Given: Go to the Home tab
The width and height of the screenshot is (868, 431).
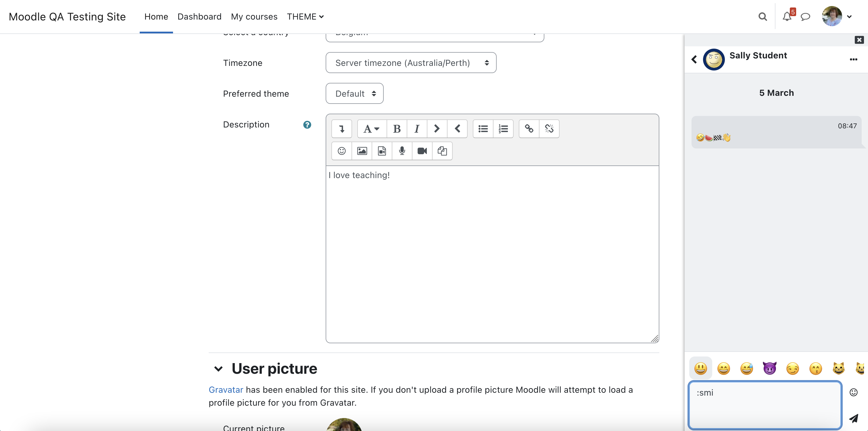Looking at the screenshot, I should pos(156,16).
